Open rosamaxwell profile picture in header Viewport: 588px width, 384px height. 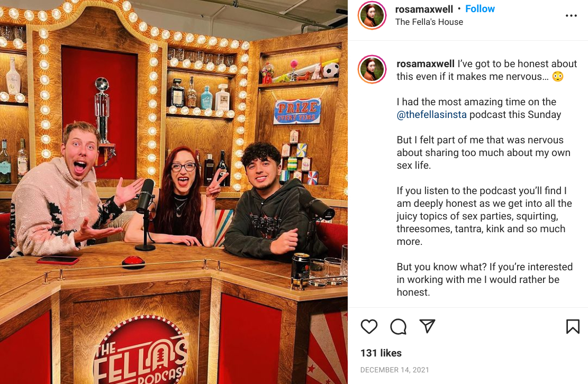[x=373, y=15]
